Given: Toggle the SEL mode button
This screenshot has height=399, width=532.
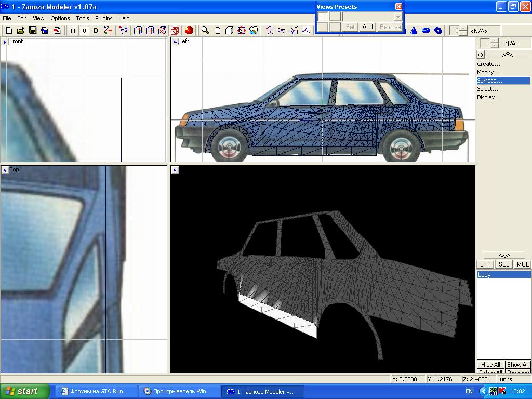Looking at the screenshot, I should click(503, 264).
